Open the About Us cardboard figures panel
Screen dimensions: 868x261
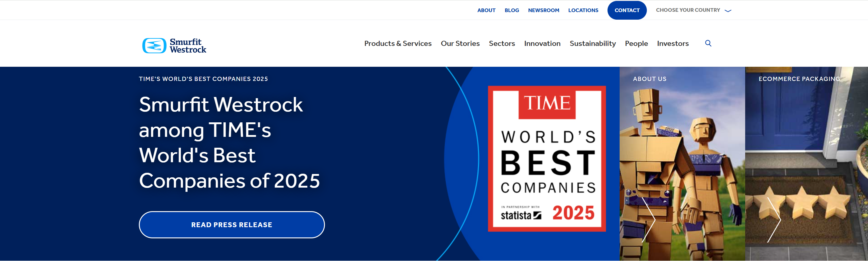pos(682,163)
